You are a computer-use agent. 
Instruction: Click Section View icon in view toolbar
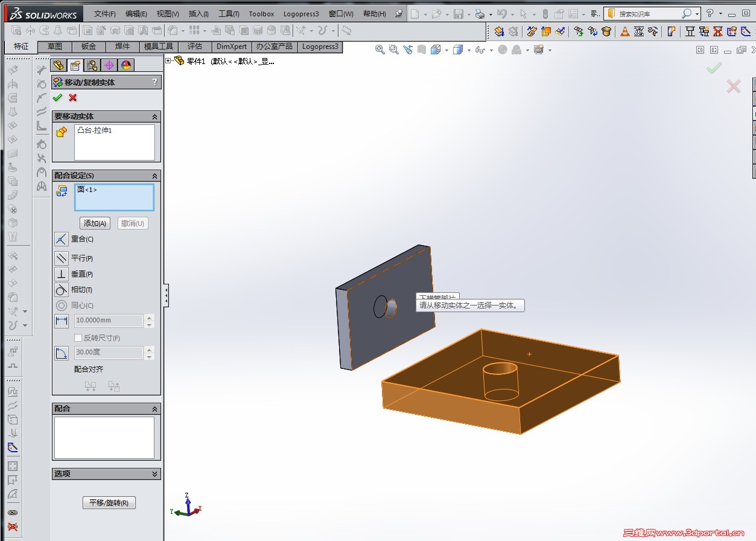coord(422,50)
